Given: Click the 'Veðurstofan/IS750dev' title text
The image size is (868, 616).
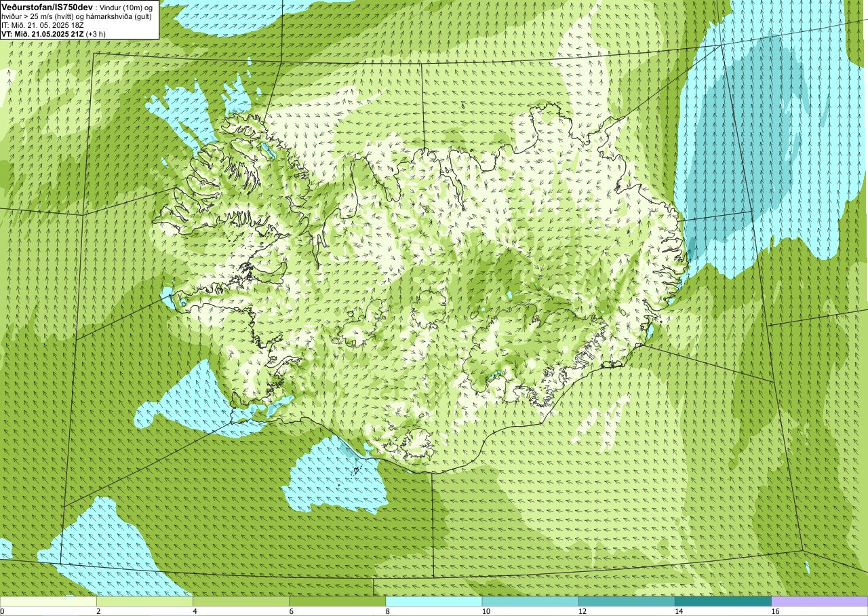Looking at the screenshot, I should click(x=47, y=7).
